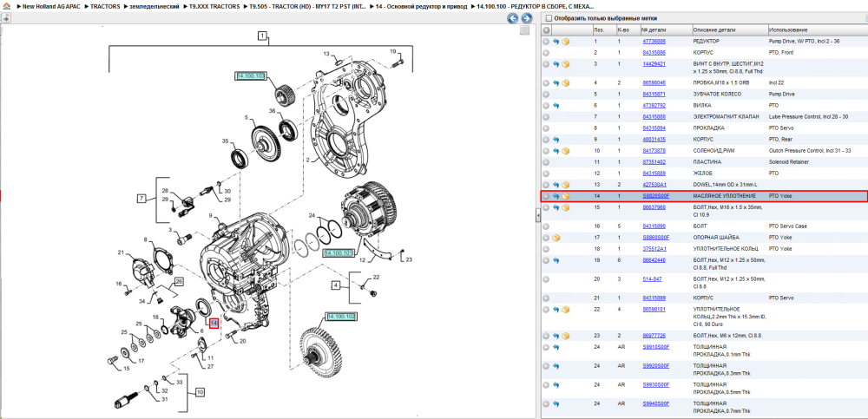This screenshot has height=419, width=868.
Task: Toggle Отобразить только выбранные метки checkbox
Action: pos(549,18)
